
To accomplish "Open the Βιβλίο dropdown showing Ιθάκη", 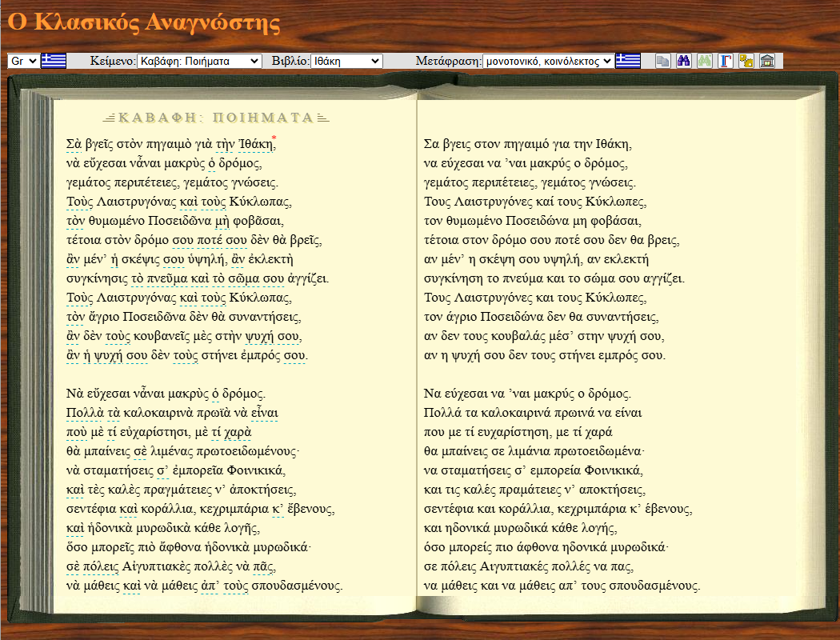I will [x=346, y=61].
